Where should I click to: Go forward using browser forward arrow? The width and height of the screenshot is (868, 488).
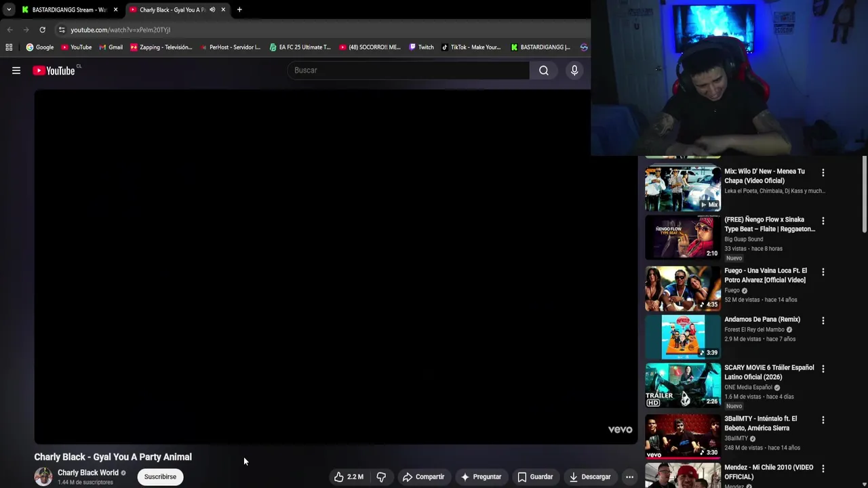point(26,30)
